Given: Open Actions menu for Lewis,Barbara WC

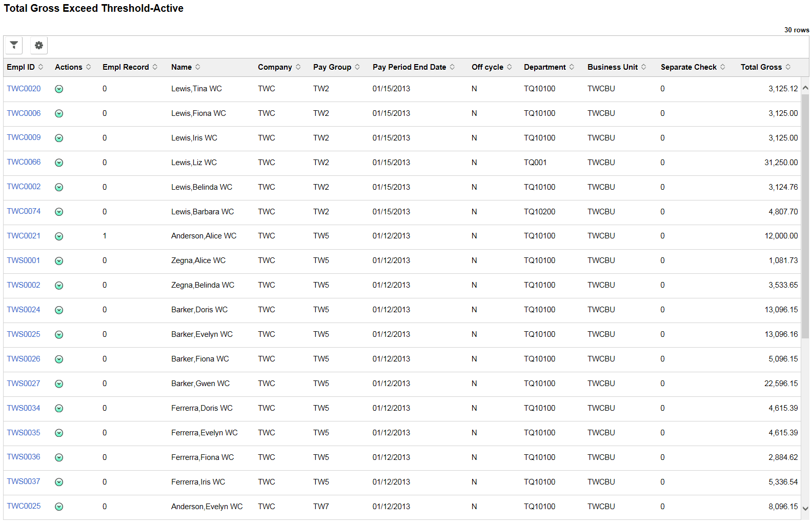Looking at the screenshot, I should 59,212.
